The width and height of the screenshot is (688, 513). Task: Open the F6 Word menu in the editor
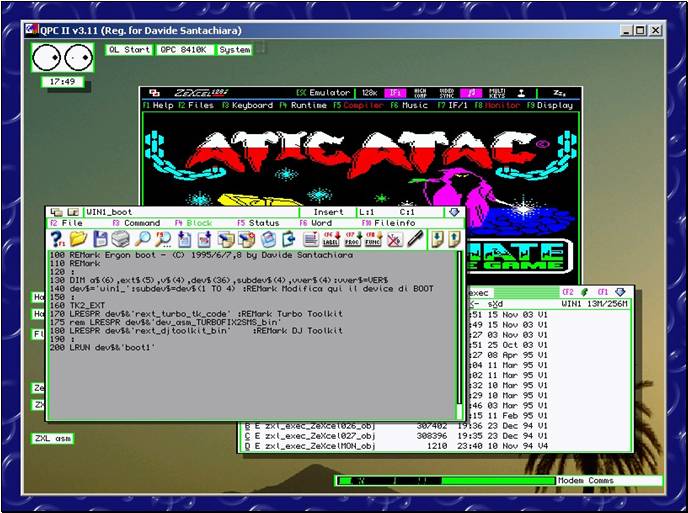coord(315,223)
